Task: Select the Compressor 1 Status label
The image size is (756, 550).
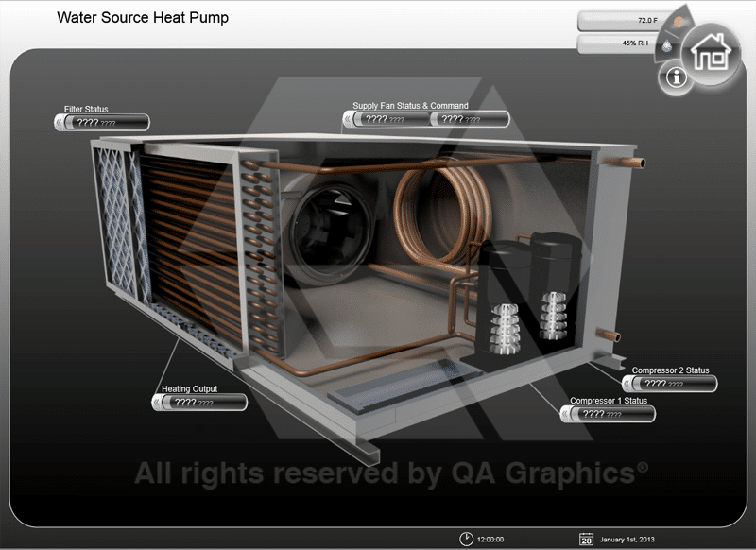Action: click(x=609, y=400)
